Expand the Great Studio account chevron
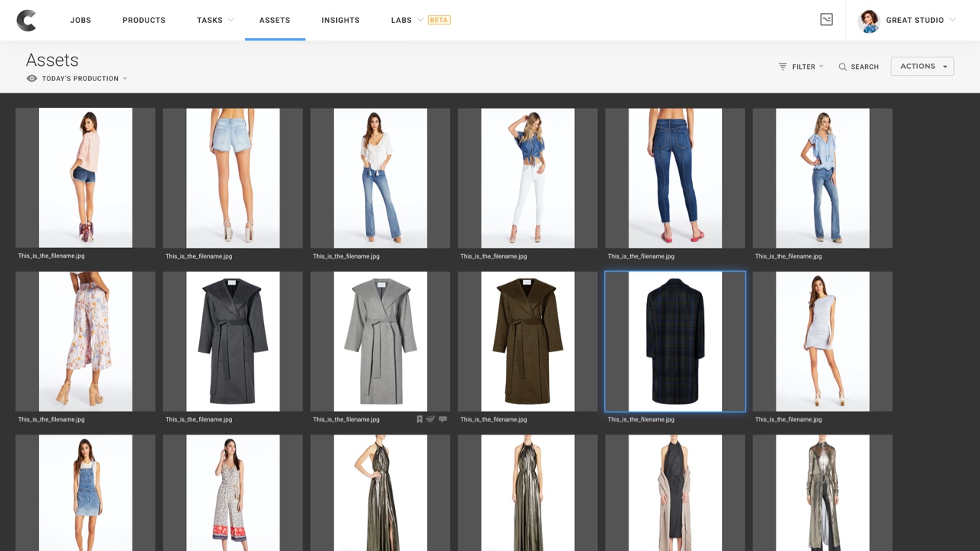The height and width of the screenshot is (551, 980). (952, 20)
